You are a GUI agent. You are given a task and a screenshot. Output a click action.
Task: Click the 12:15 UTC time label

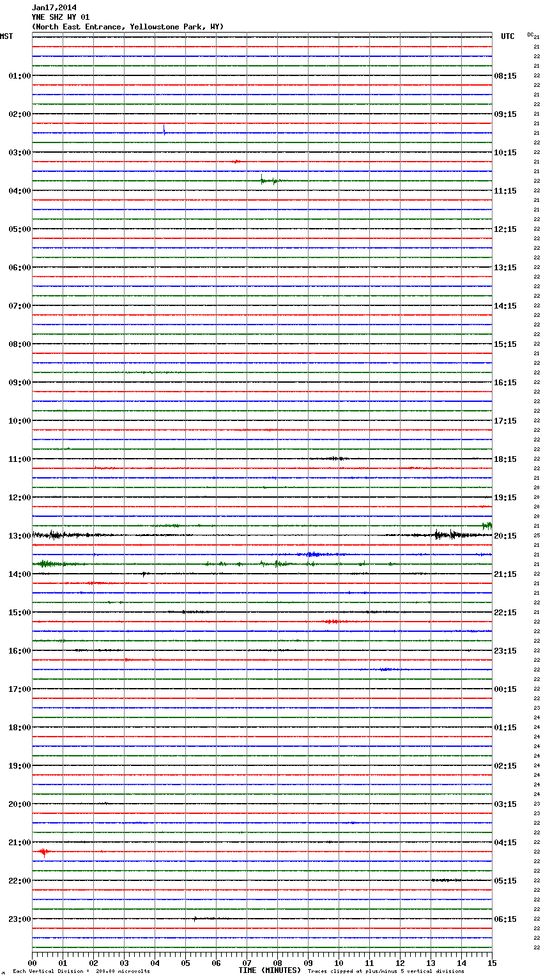point(505,229)
